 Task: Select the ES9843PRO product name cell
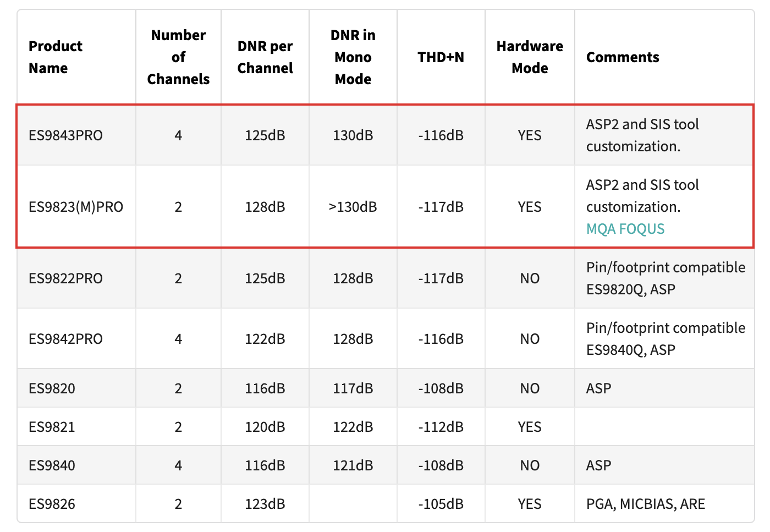[65, 135]
